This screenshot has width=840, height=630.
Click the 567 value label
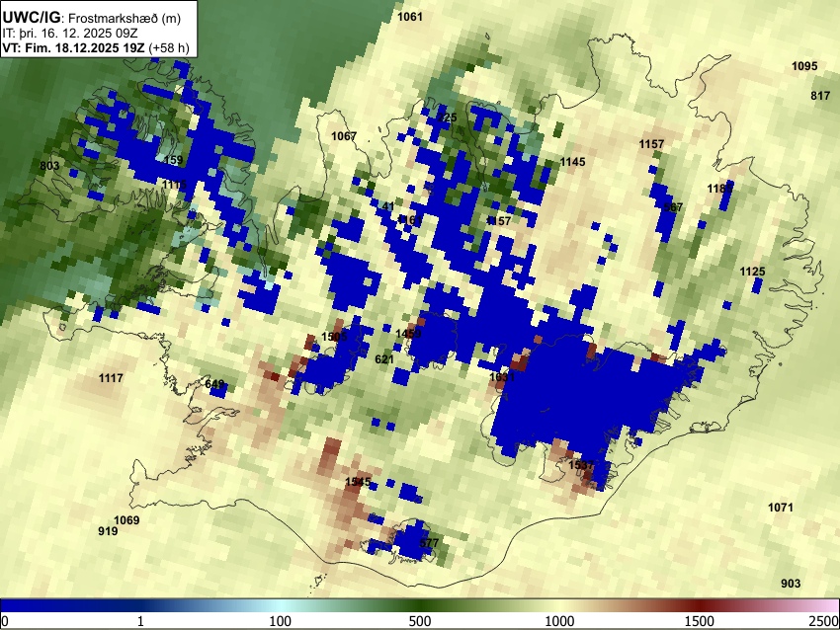tap(673, 207)
